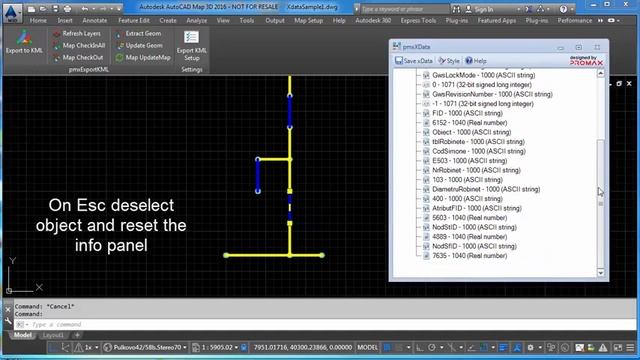
Task: Select the Model tab
Action: click(23, 335)
